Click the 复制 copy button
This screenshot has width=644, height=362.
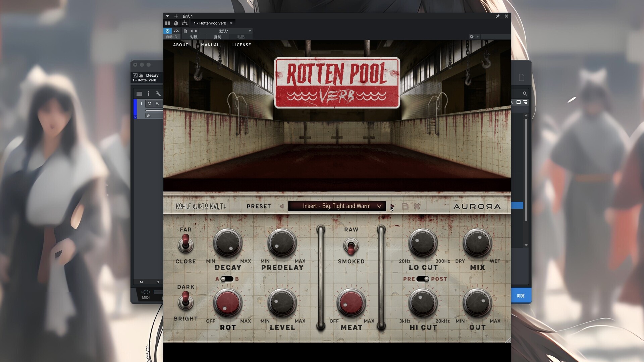click(217, 37)
